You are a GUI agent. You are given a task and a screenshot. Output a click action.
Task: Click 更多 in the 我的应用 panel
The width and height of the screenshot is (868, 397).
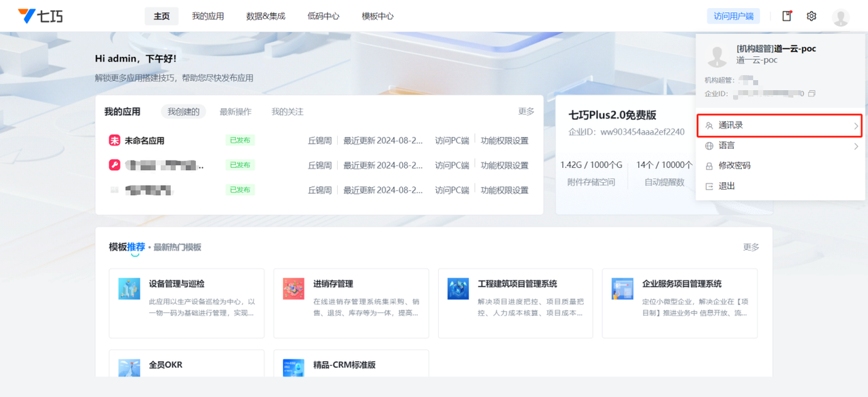[x=526, y=112]
